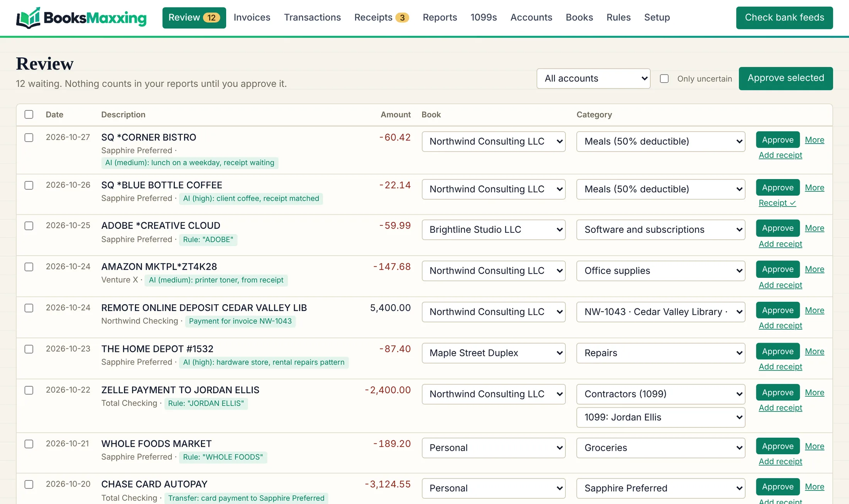Screen dimensions: 849x504
Task: Click the Check bank feeds button
Action: point(785,18)
